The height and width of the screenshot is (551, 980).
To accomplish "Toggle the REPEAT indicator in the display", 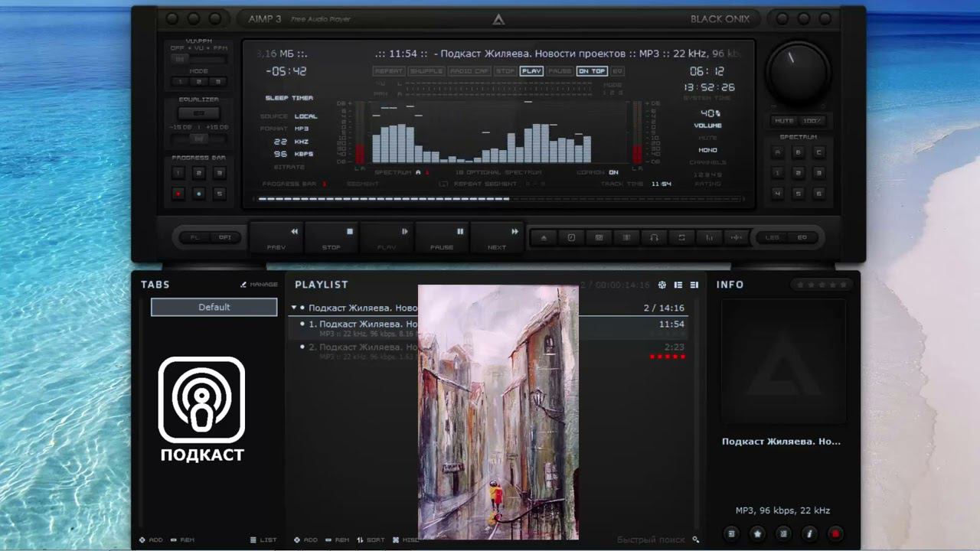I will (389, 71).
